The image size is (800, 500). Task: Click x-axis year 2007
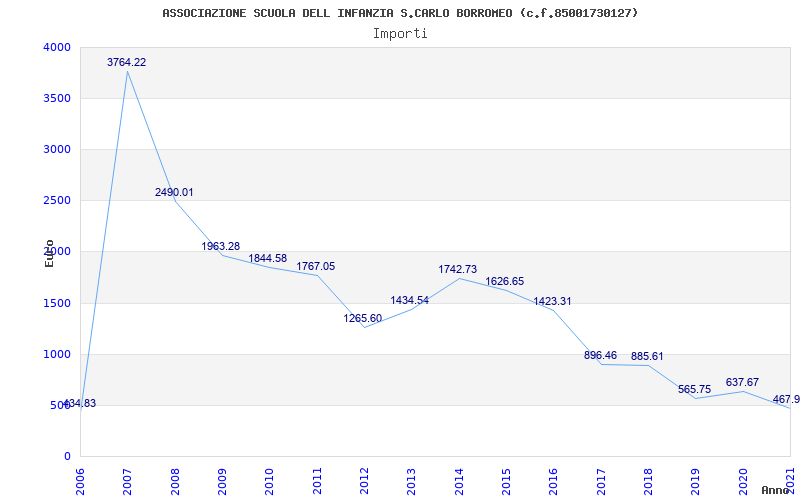coord(128,481)
